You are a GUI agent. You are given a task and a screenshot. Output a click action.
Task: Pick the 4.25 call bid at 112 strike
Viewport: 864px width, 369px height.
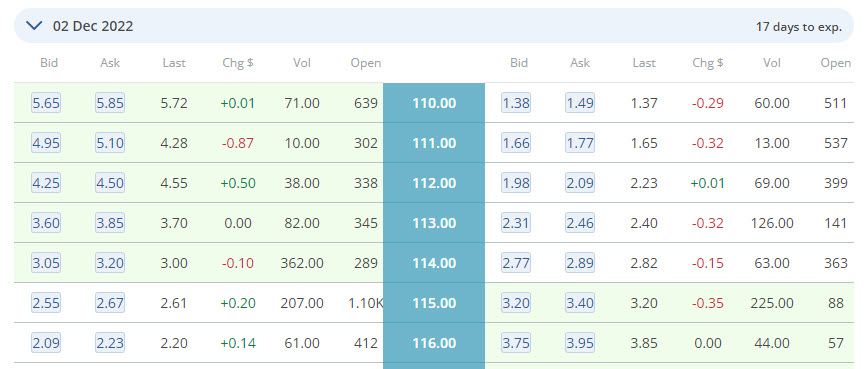(x=46, y=183)
